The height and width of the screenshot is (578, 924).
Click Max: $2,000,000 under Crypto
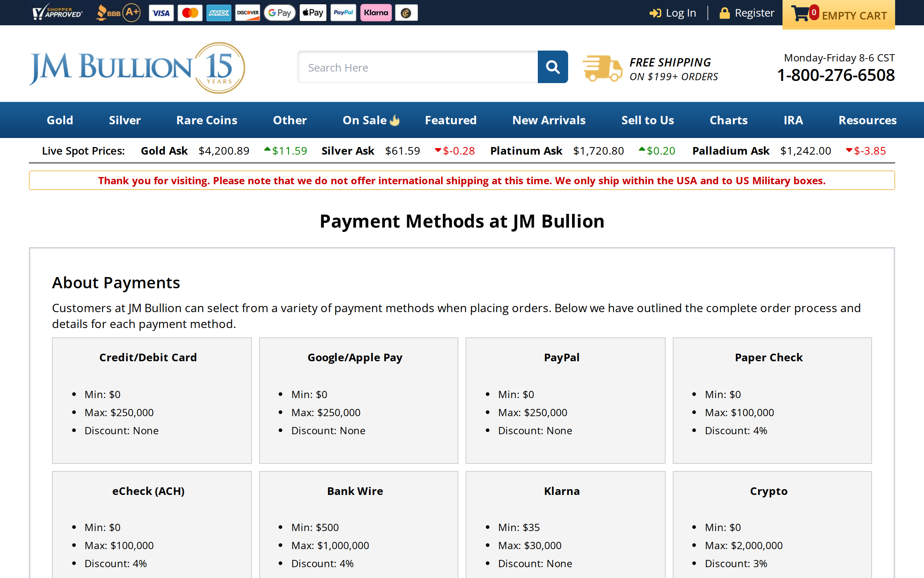point(744,545)
